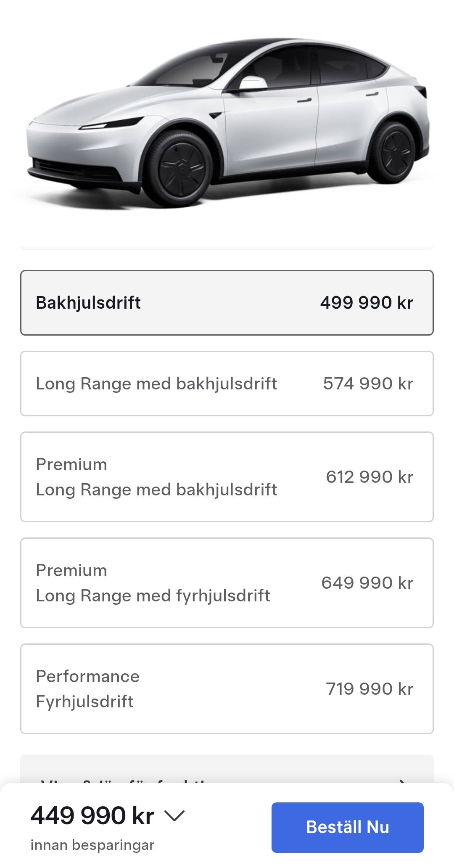Click the 574 990 kr price text
The image size is (454, 868).
coord(368,384)
